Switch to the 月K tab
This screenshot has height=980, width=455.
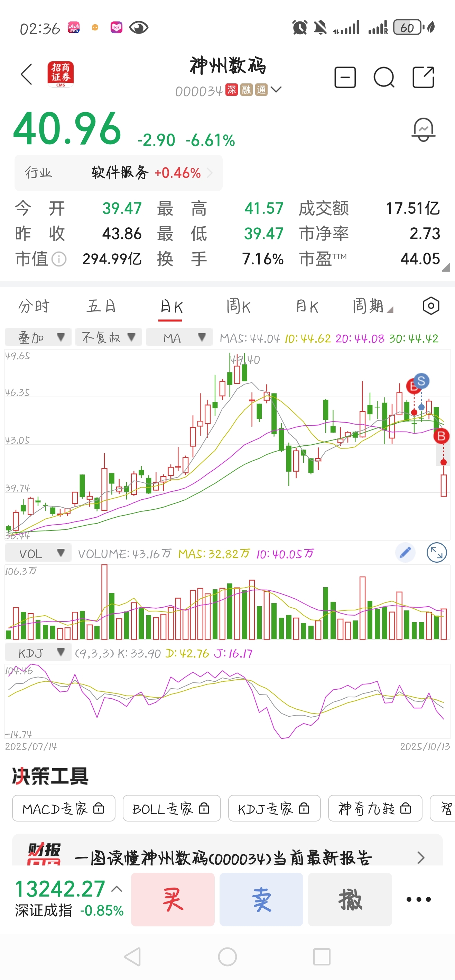(x=307, y=306)
